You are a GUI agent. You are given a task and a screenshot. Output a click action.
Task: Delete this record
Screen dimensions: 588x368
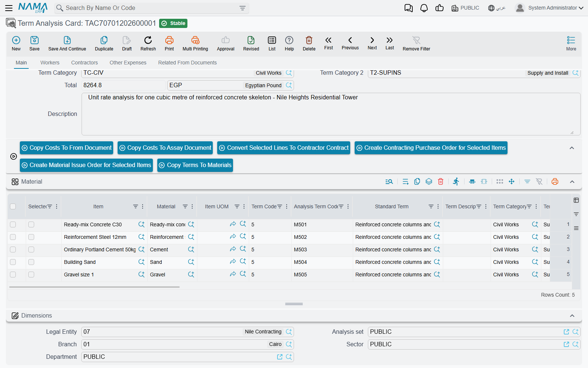[309, 43]
